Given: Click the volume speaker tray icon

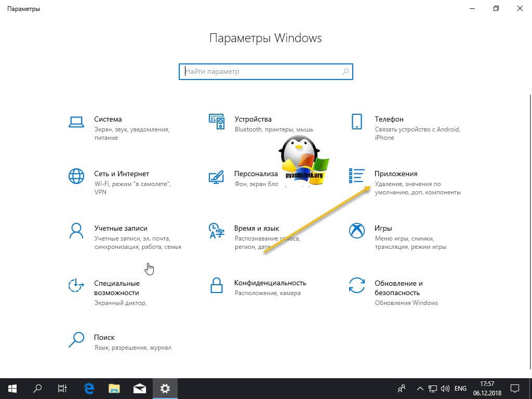Looking at the screenshot, I should [445, 389].
